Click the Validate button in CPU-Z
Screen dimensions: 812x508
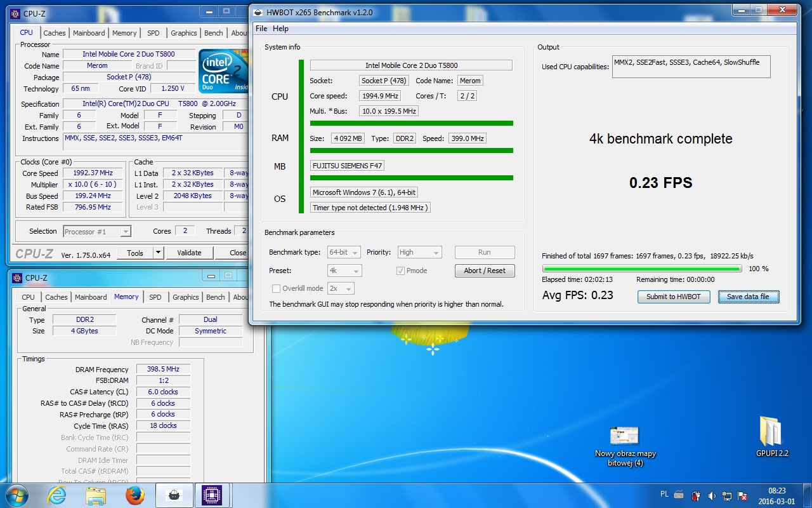coord(189,253)
